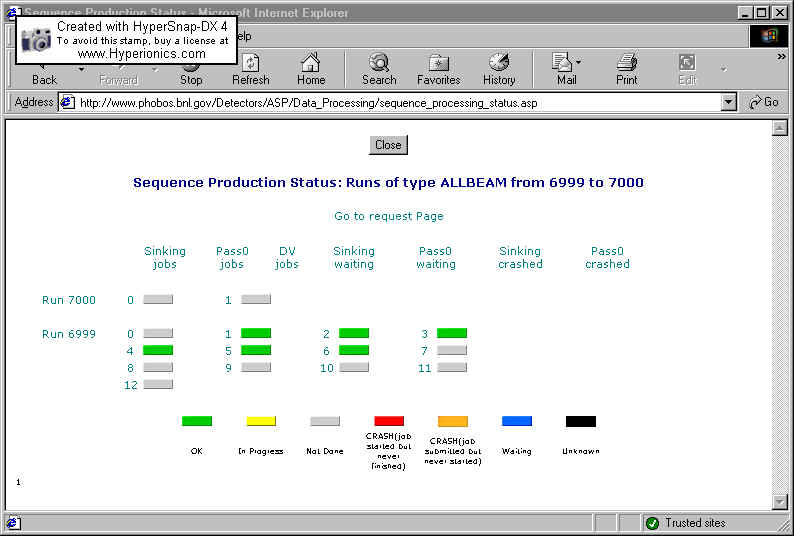
Task: Click Pass0 jobs column header
Action: pyautogui.click(x=232, y=257)
